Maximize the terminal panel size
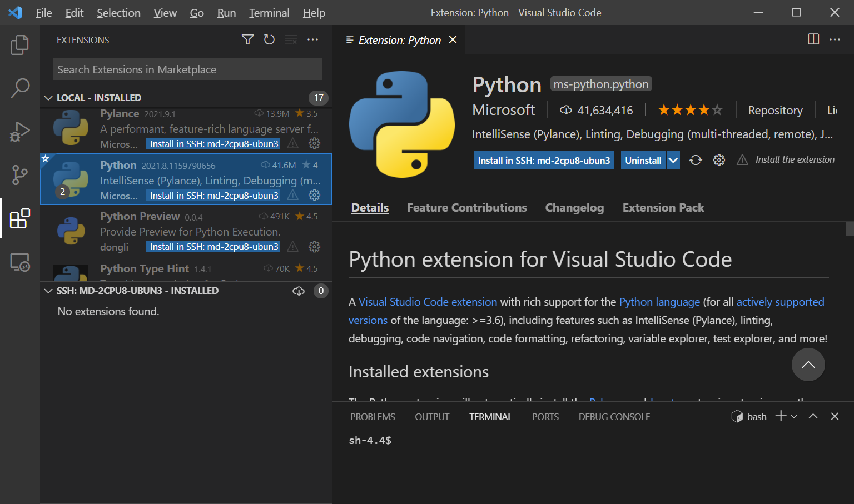854x504 pixels. [813, 416]
